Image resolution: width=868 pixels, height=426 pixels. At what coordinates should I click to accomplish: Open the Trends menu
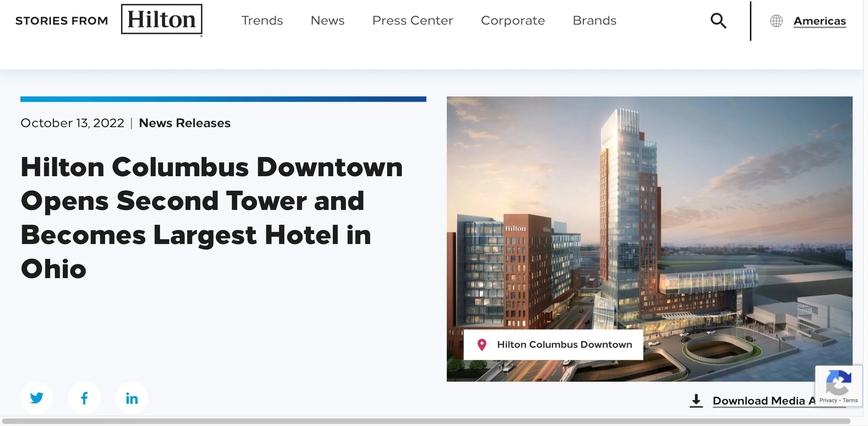262,20
